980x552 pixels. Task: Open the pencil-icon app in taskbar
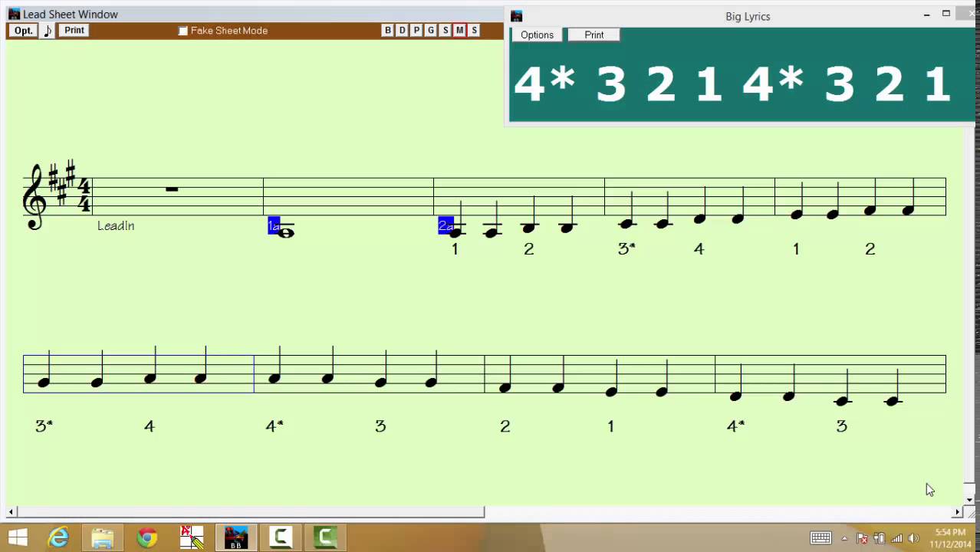[x=192, y=537]
